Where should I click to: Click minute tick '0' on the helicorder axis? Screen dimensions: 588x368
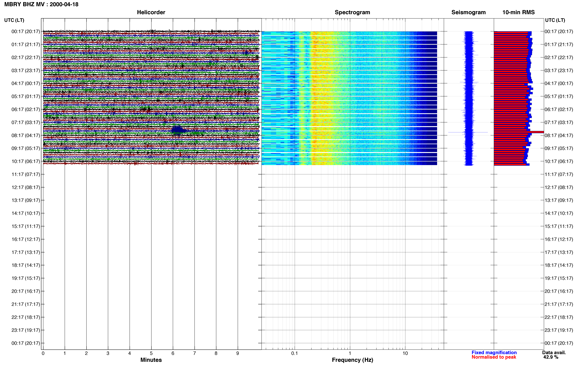(43, 353)
